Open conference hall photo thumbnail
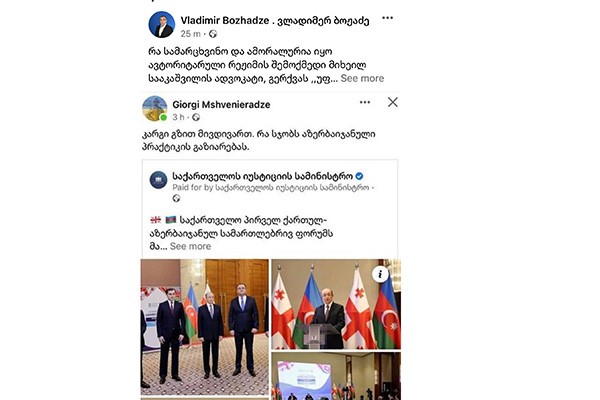Screen dimensions: 600x400 pos(336,376)
